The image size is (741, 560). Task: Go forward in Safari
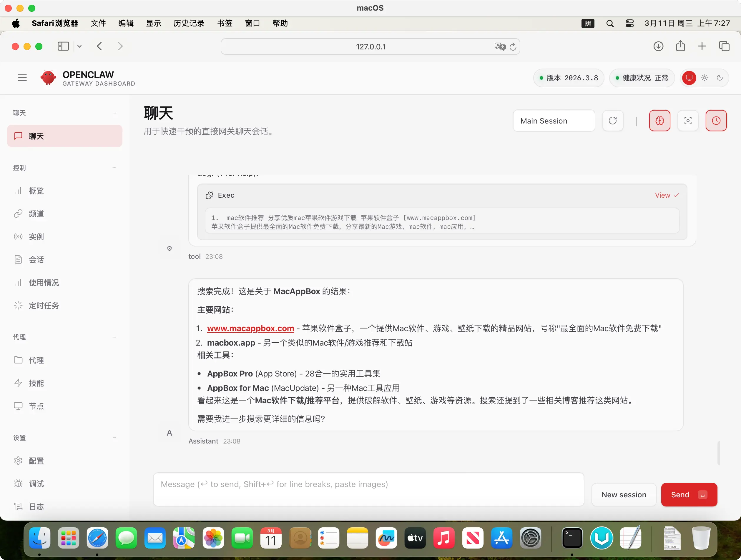click(120, 46)
